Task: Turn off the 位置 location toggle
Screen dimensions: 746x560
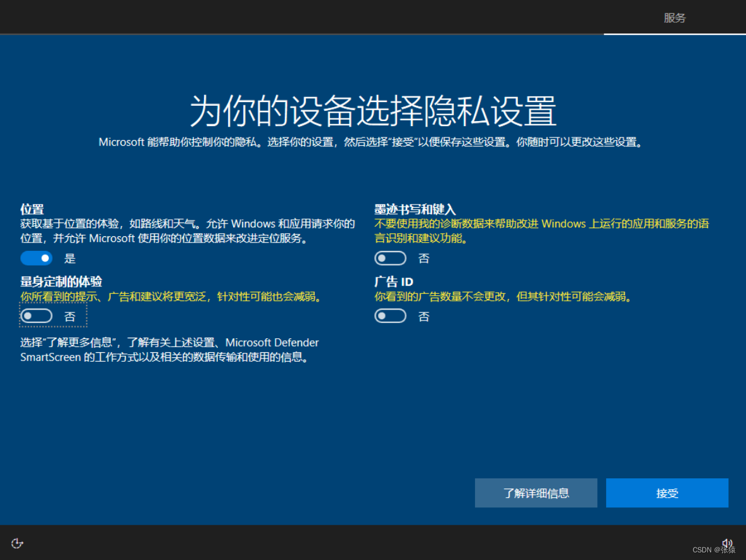Action: click(36, 258)
